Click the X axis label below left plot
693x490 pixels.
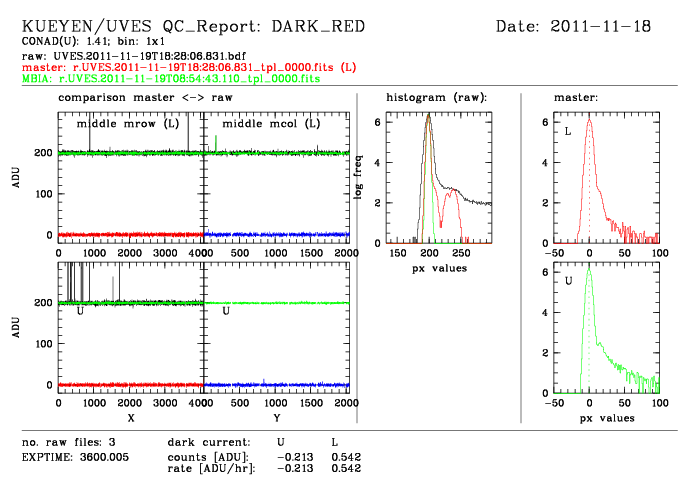click(129, 417)
